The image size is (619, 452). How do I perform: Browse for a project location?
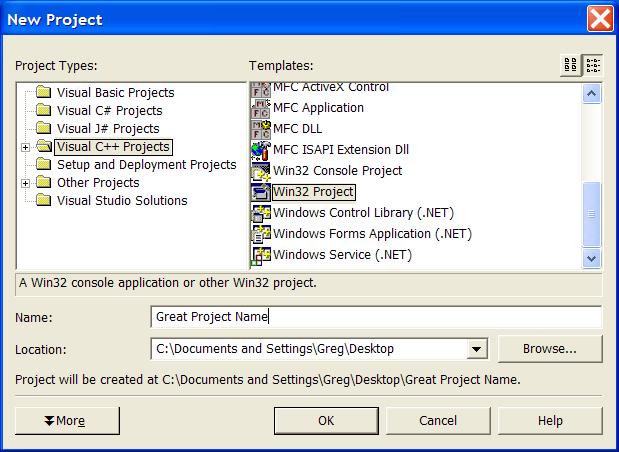(550, 349)
